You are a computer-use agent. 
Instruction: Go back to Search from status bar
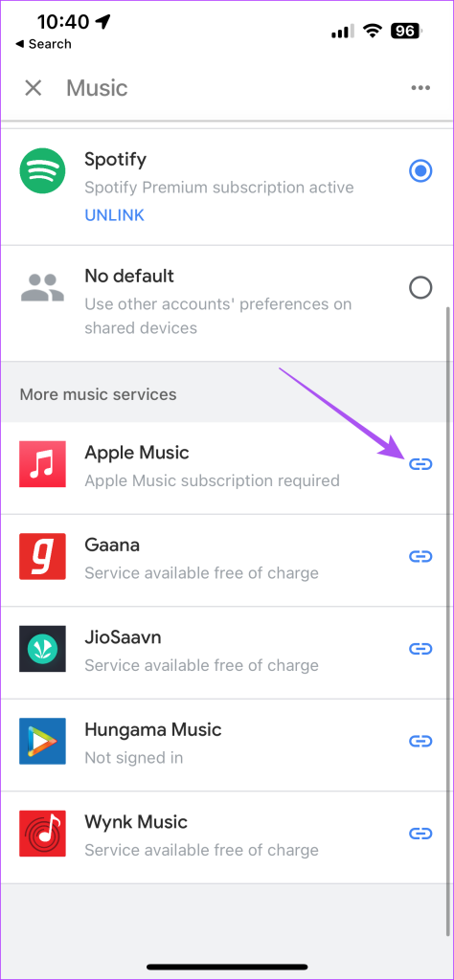(42, 44)
